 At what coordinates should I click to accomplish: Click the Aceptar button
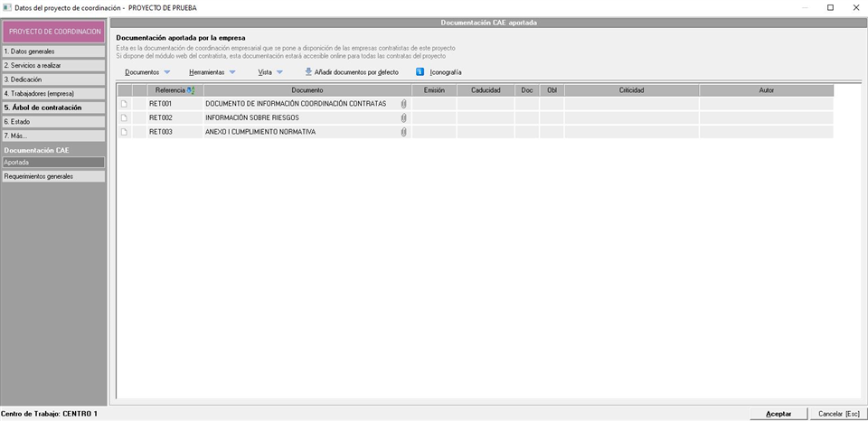click(778, 414)
